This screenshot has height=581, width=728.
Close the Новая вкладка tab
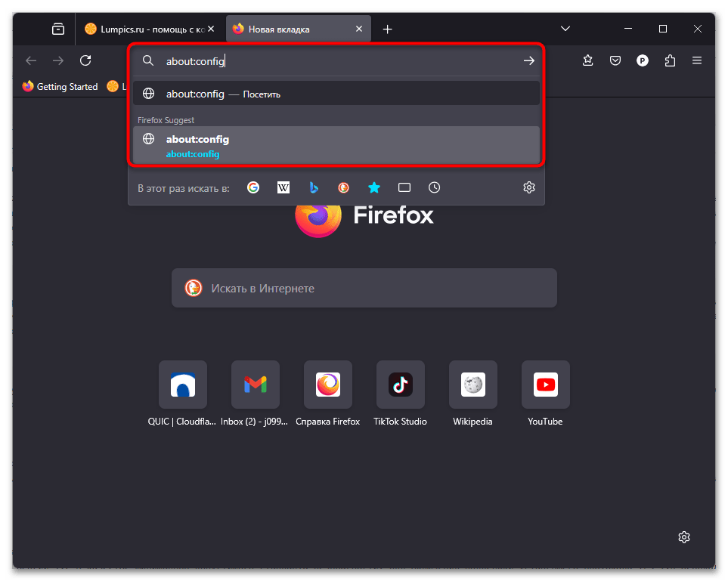coord(359,29)
